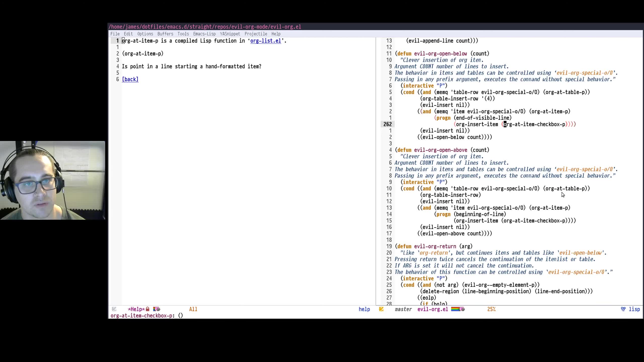Image resolution: width=644 pixels, height=362 pixels.
Task: Click the file path in the title bar
Action: click(x=205, y=27)
